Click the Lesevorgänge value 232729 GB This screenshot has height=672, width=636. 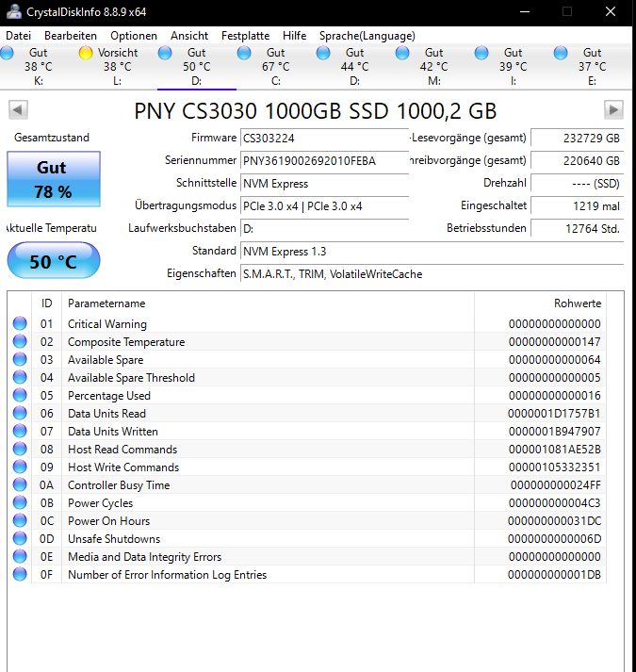(x=578, y=138)
